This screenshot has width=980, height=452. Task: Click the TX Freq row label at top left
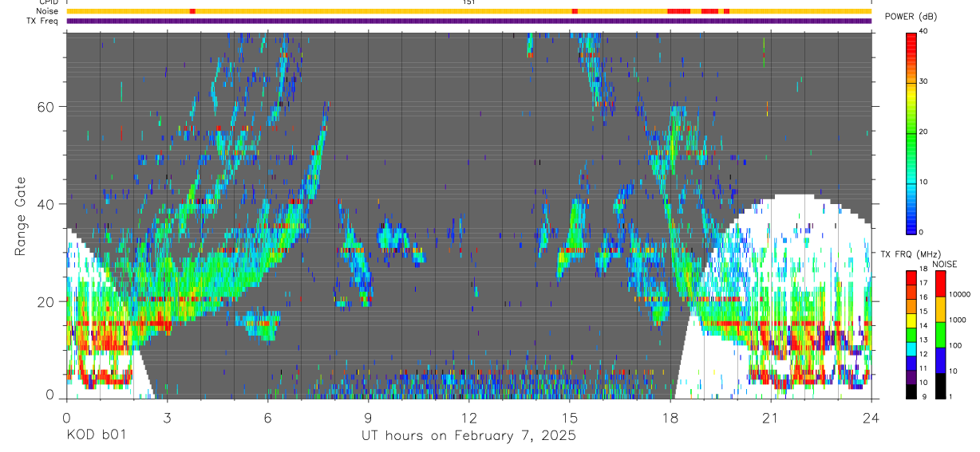point(44,21)
